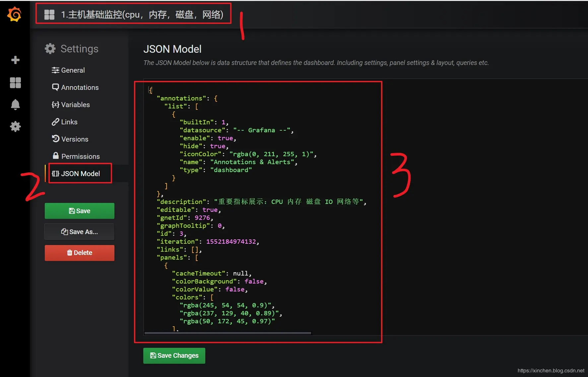Click the Save As... button
The image size is (588, 377).
(x=80, y=232)
